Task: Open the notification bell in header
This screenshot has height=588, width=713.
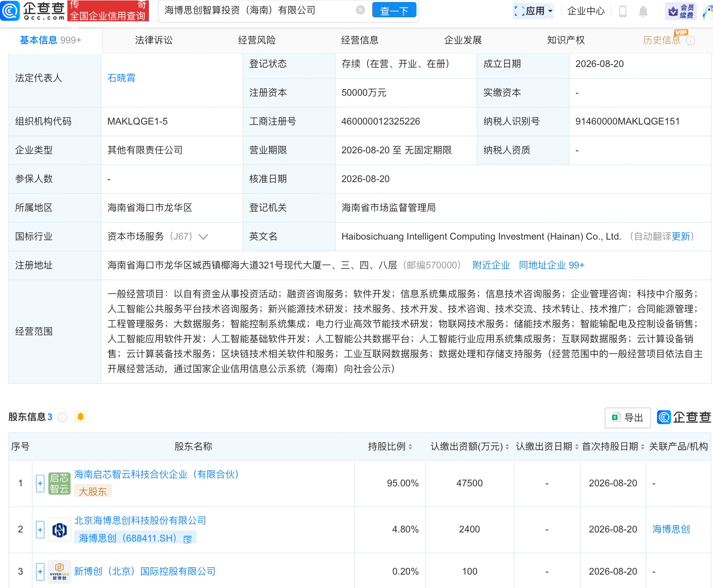Action: (643, 11)
